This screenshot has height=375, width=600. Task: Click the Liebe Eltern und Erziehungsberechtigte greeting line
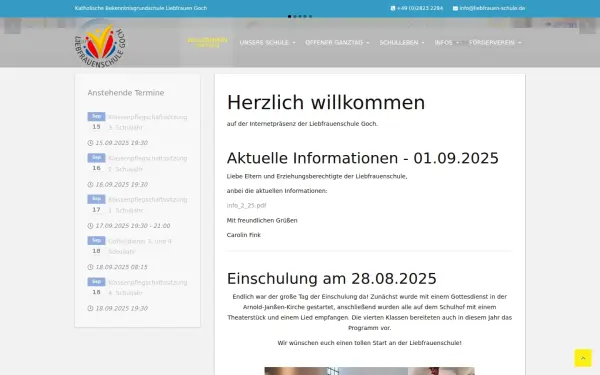[x=317, y=176]
